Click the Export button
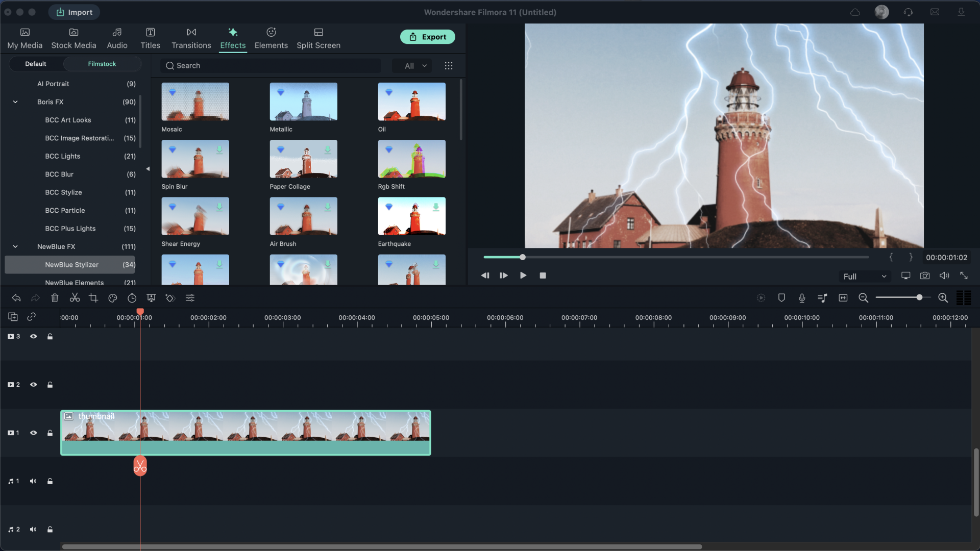Image resolution: width=980 pixels, height=551 pixels. tap(428, 37)
